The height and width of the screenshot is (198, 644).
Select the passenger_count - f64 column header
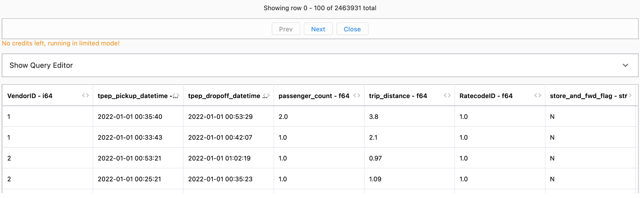[x=313, y=96]
